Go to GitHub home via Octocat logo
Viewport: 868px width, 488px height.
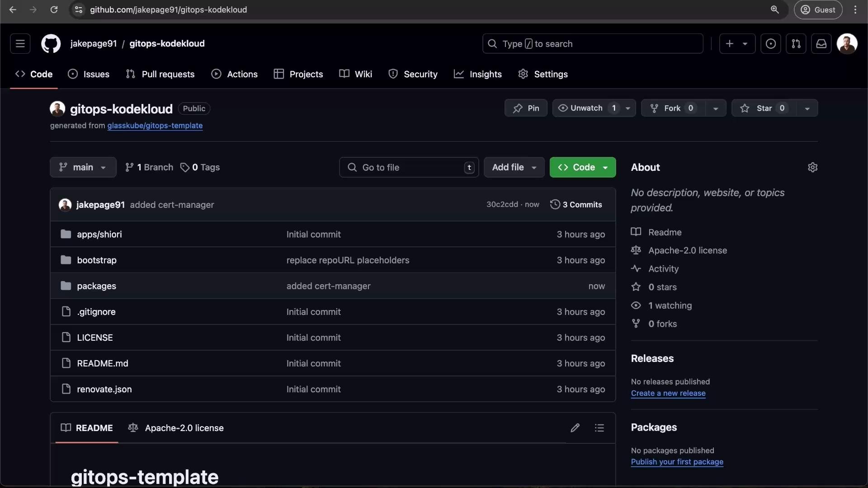coord(51,44)
